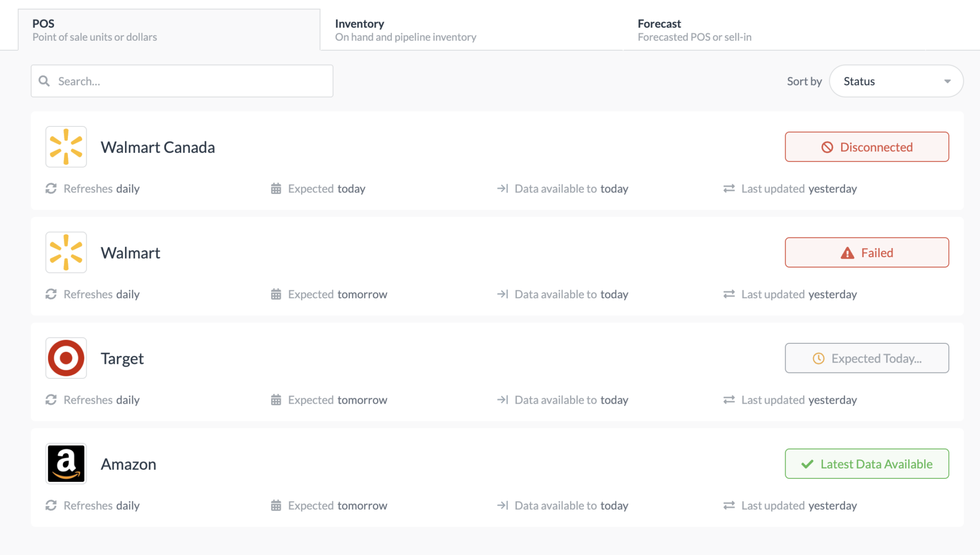Click the Amazon logo icon
Screen dimensions: 980x555
coord(66,464)
